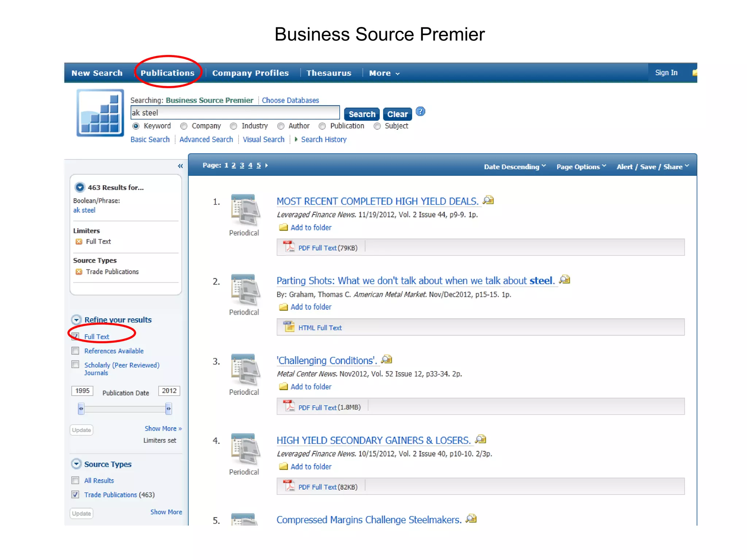
Task: Open the Thesaurus tab
Action: 329,73
